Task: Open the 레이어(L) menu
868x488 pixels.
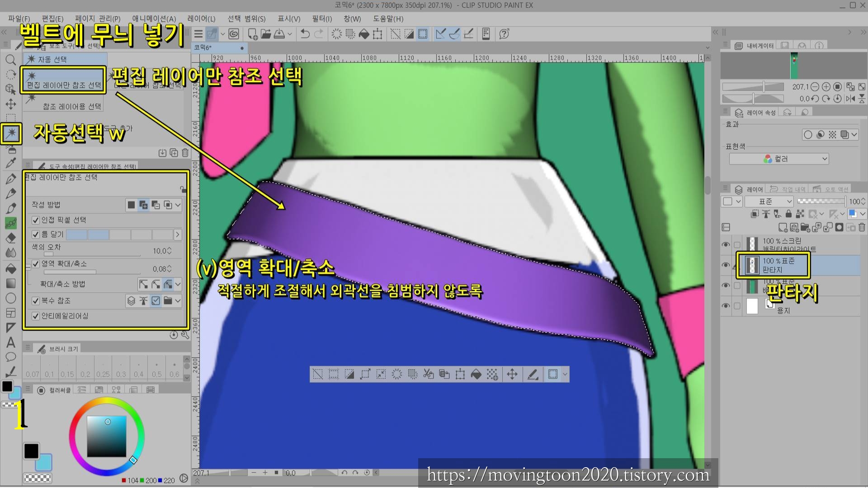Action: click(201, 19)
